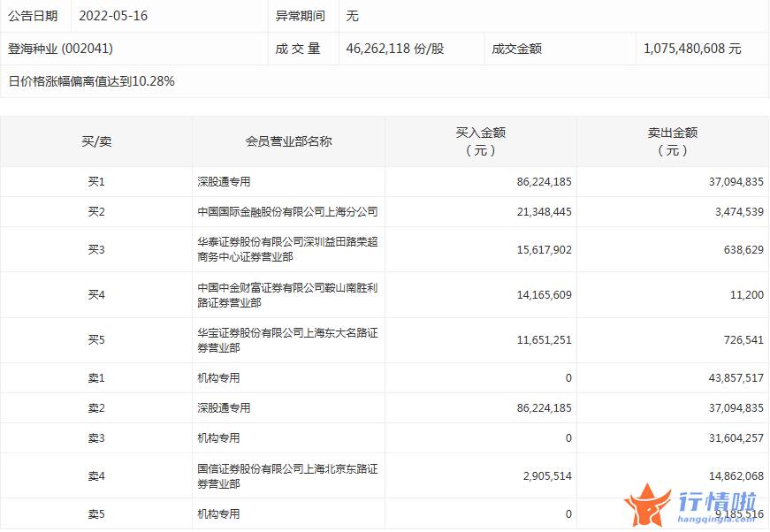
Task: Select the 卖3 row label
Action: (96, 437)
